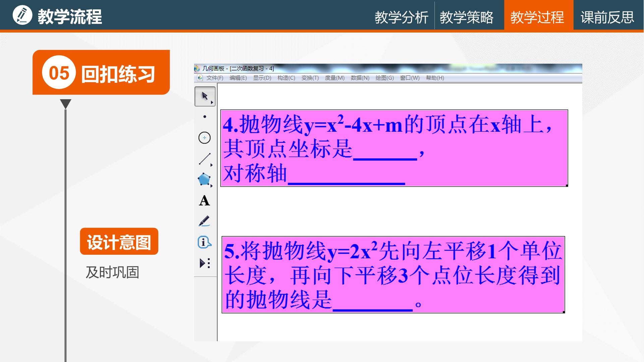The width and height of the screenshot is (644, 362).
Task: Switch to the 教学分析 tab
Action: [402, 17]
